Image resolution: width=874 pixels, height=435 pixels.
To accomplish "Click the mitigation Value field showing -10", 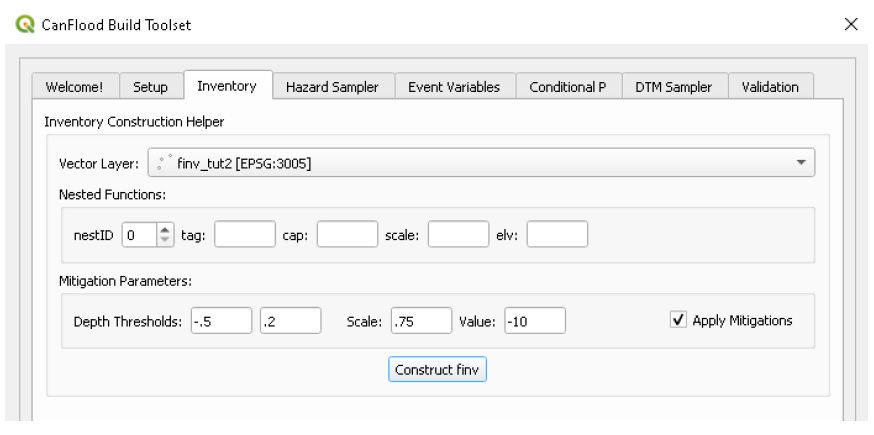I will pyautogui.click(x=535, y=321).
